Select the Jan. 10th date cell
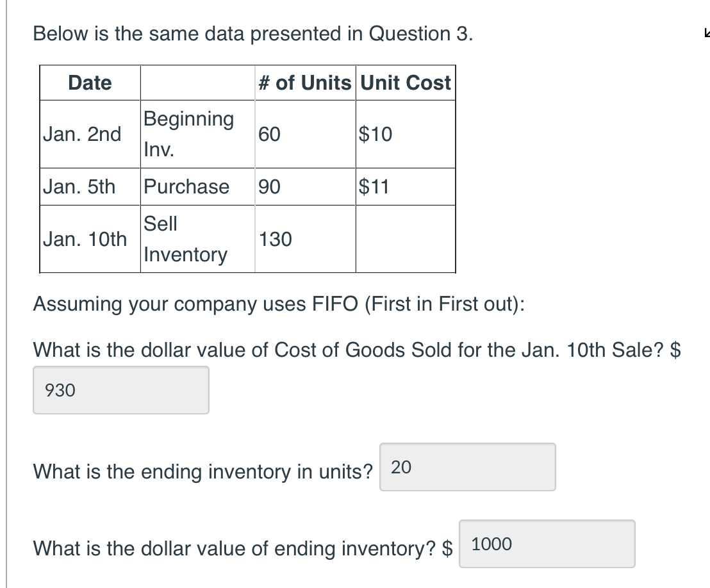 85,240
